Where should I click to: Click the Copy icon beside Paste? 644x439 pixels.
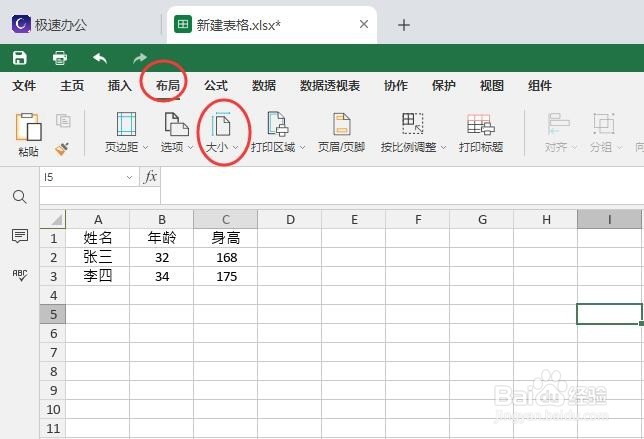(x=63, y=120)
